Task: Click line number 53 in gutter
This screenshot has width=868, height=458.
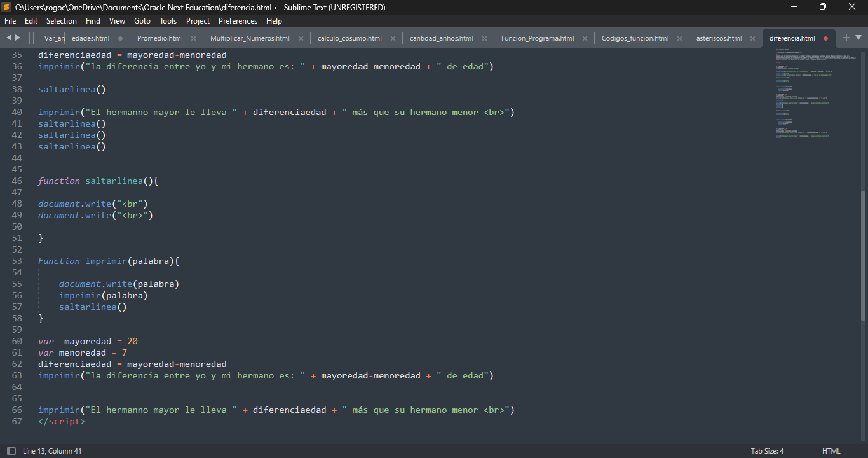Action: coord(17,261)
